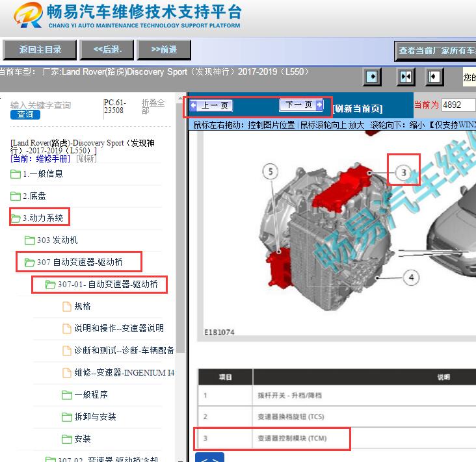Click the 项目 table header
This screenshot has width=476, height=462.
click(225, 377)
